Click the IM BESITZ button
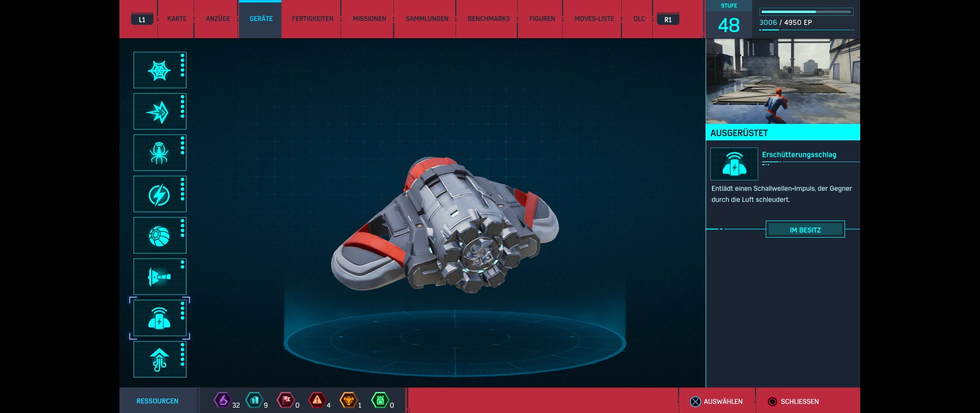Image resolution: width=980 pixels, height=413 pixels. 805,229
